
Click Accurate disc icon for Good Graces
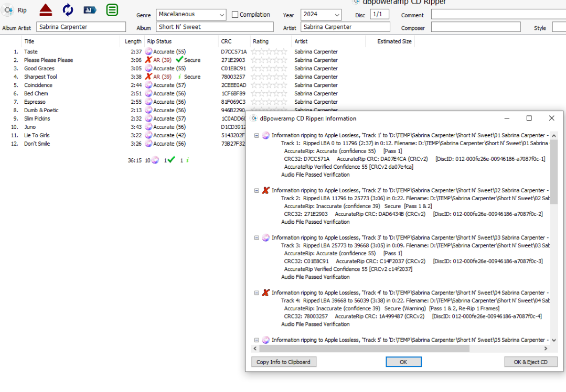pyautogui.click(x=148, y=68)
